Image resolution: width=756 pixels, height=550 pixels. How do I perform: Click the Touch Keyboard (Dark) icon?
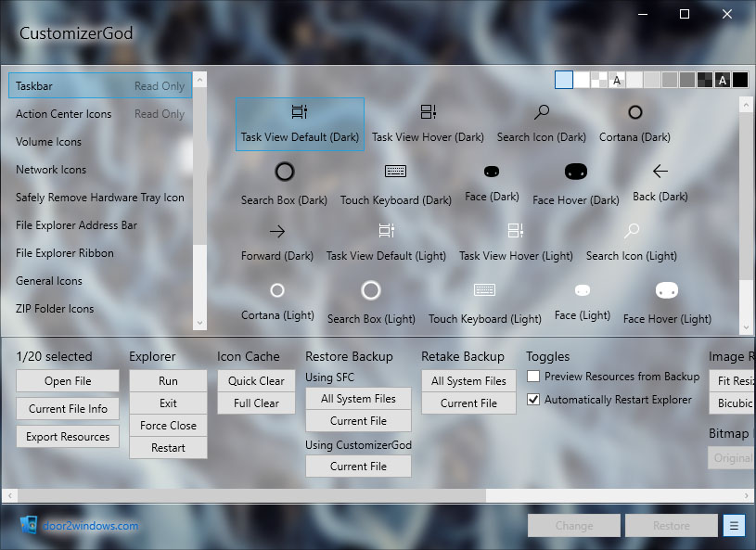[x=395, y=183]
